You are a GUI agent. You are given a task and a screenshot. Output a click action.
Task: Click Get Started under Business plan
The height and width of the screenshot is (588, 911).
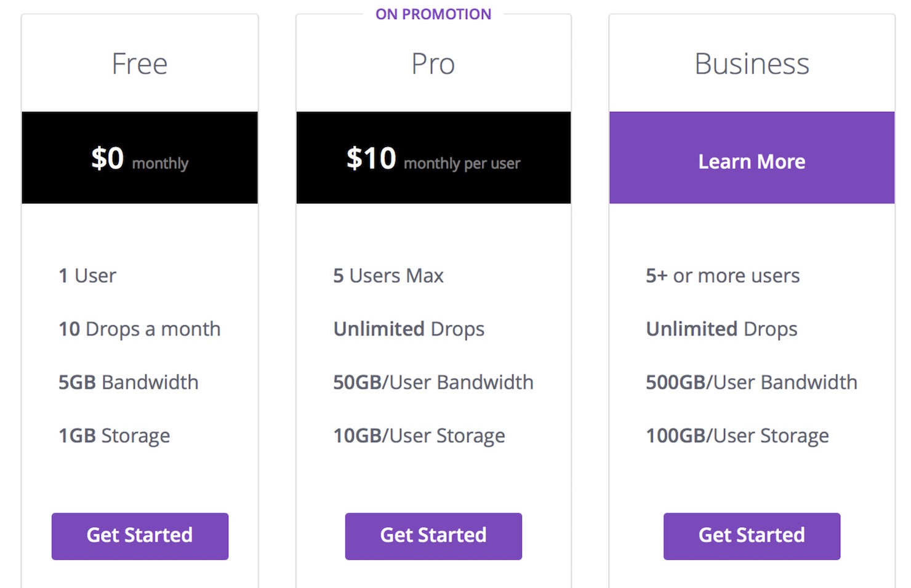coord(752,536)
